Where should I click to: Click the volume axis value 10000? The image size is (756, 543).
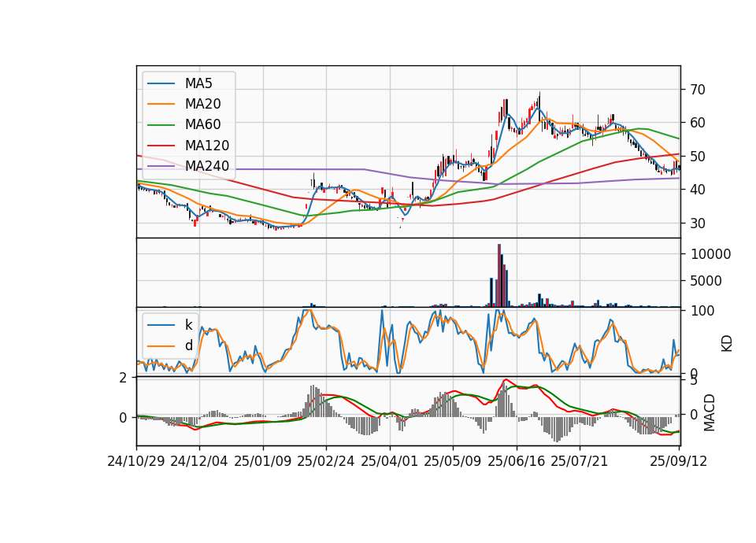(x=710, y=254)
